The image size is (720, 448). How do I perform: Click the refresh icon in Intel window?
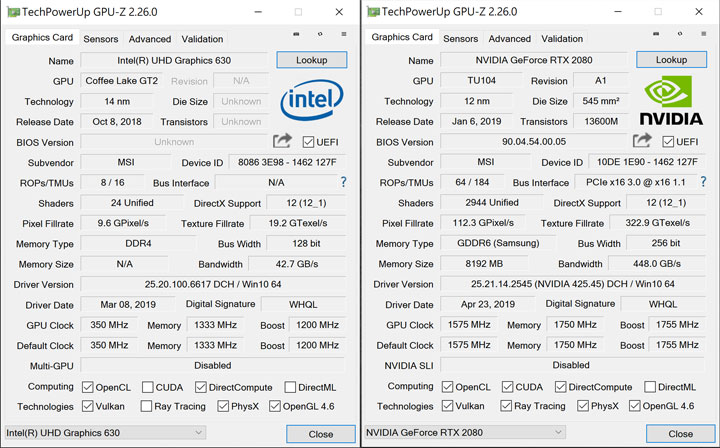tap(320, 34)
